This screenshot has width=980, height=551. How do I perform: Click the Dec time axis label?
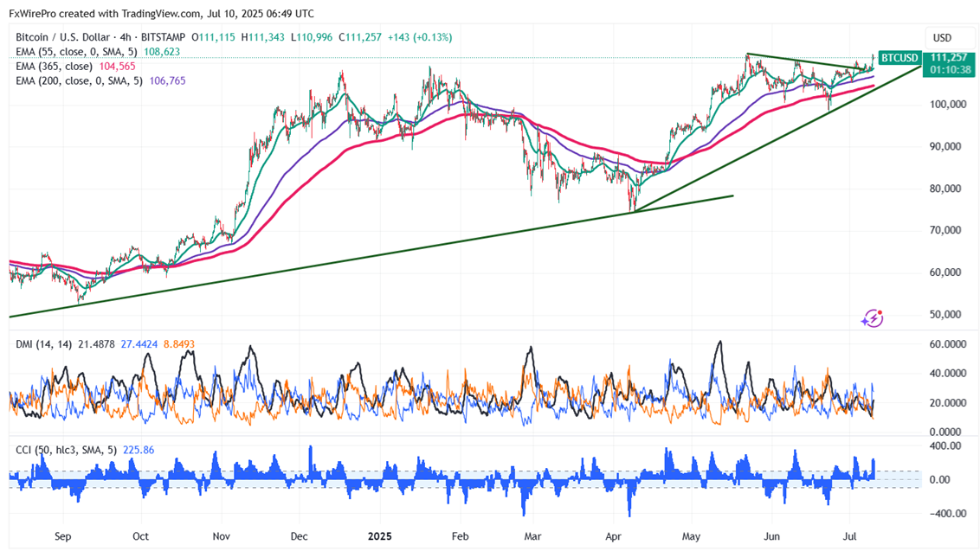(x=300, y=536)
